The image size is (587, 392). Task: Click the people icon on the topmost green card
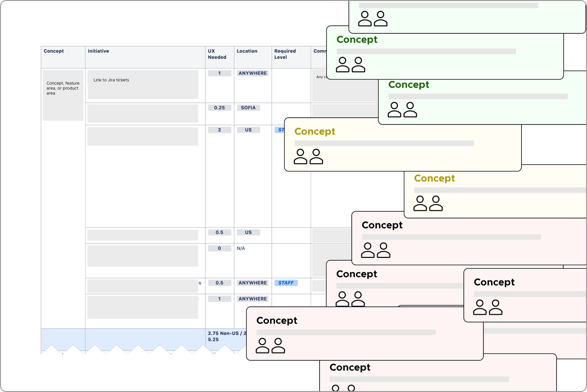pos(373,18)
